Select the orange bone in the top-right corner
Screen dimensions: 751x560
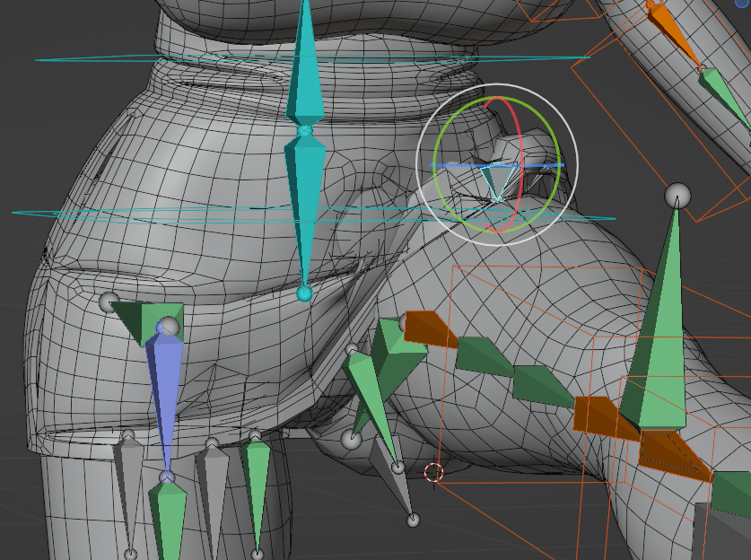[673, 31]
